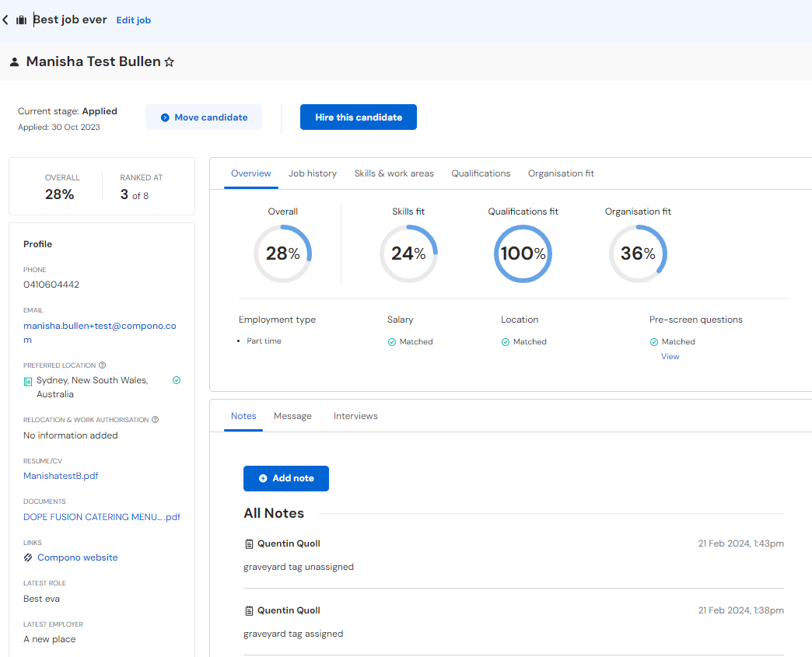Screen dimensions: 812x657
Task: Click 'Sydney, New South Wales, Australia' location text
Action: 93,387
